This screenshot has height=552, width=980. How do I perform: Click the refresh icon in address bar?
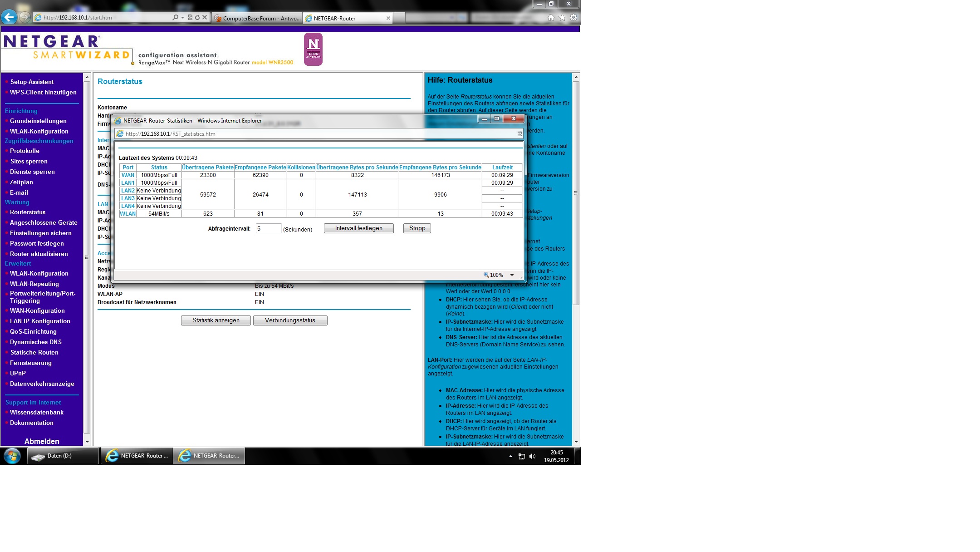tap(197, 18)
